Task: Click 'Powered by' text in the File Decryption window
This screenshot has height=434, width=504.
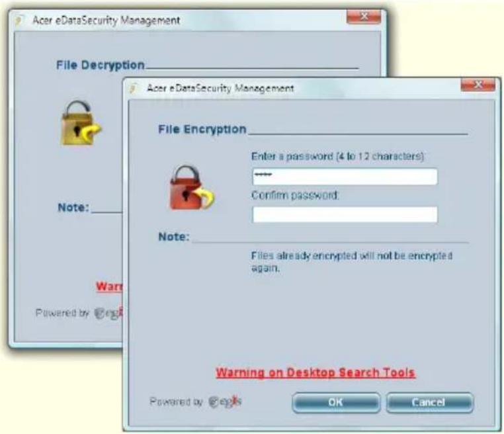Action: 62,313
